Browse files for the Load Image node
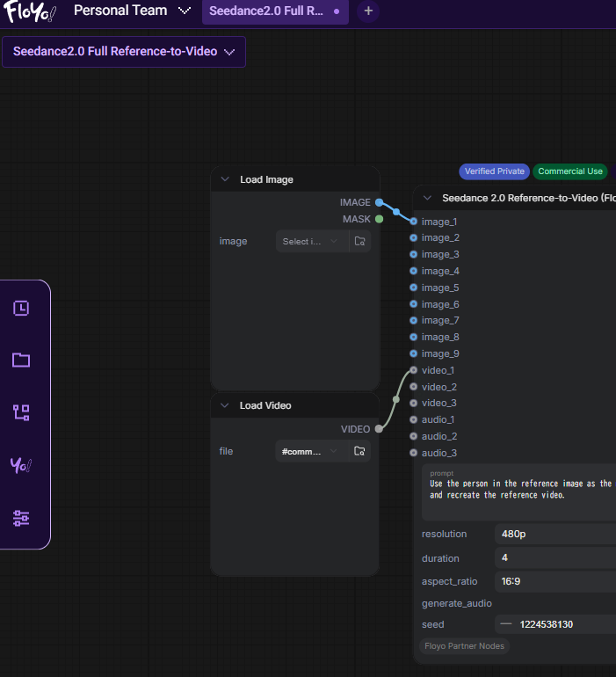Image resolution: width=616 pixels, height=677 pixels. coord(360,242)
